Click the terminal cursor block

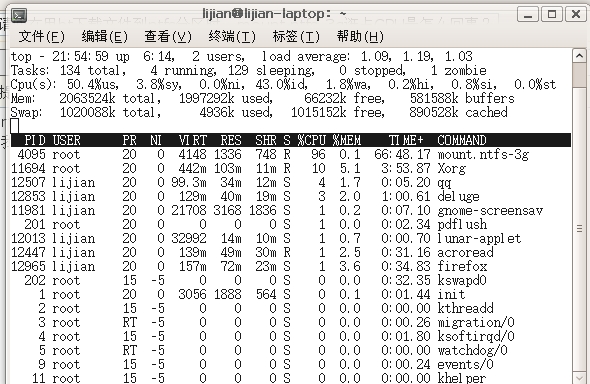pos(14,126)
